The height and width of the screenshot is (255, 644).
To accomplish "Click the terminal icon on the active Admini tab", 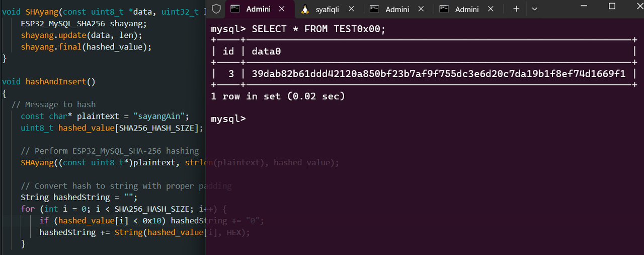I will coord(235,9).
